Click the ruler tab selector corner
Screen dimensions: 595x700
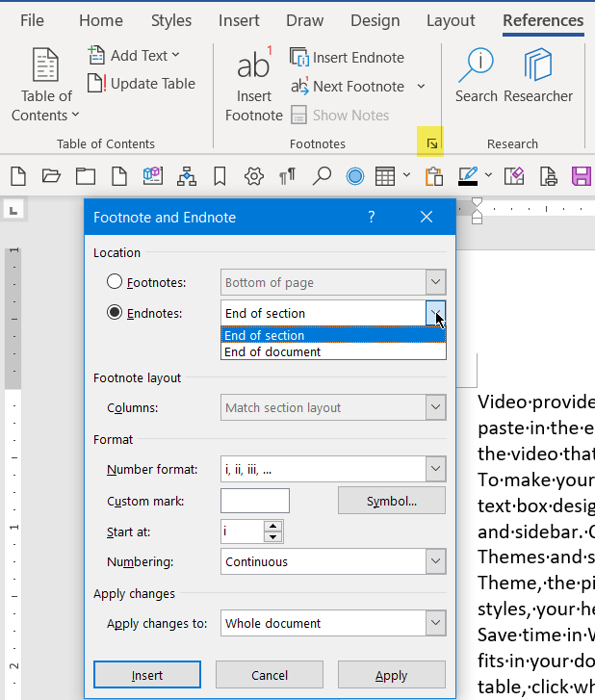pos(13,210)
